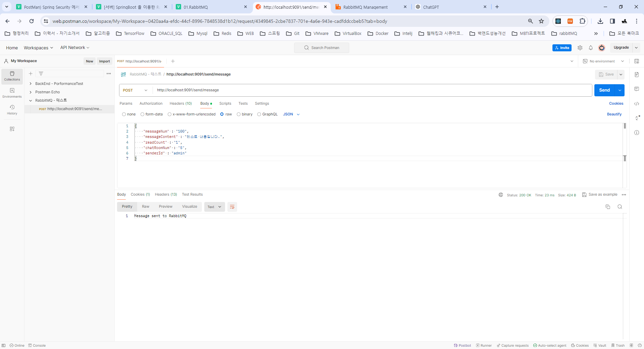Screen dimensions: 644x349
Task: Click the Search Postman box
Action: (321, 48)
